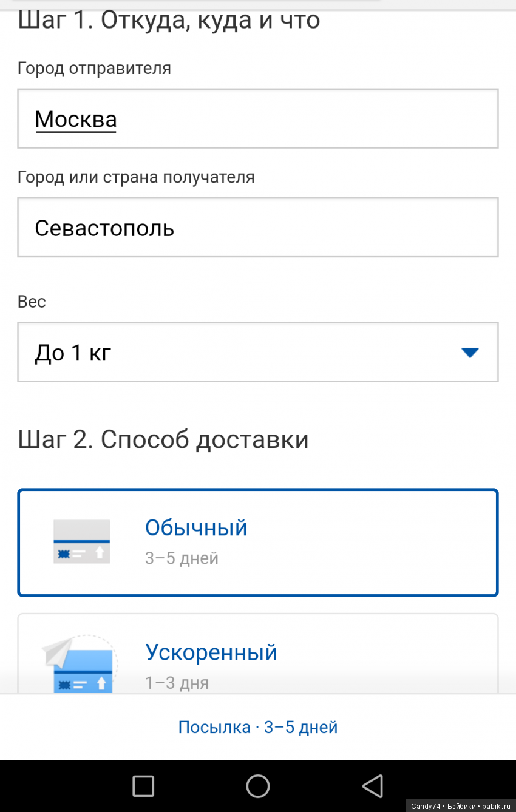The height and width of the screenshot is (812, 516).
Task: Focus the sender city field containing Москва
Action: tap(257, 119)
